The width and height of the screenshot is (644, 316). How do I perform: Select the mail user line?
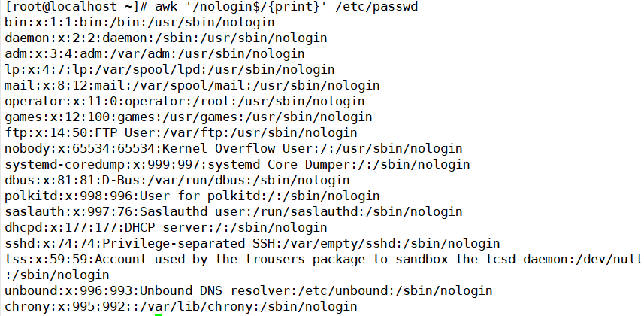[192, 86]
